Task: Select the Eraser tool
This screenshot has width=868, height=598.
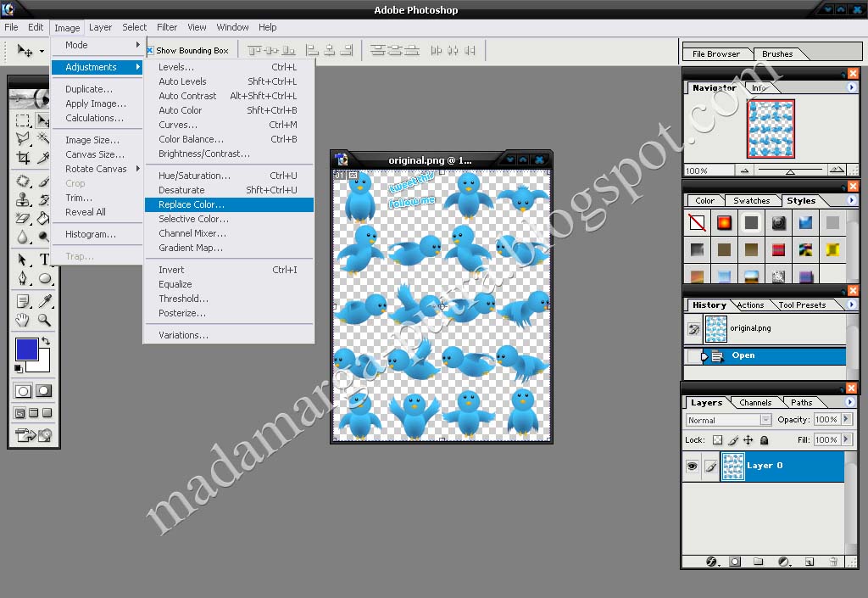Action: click(x=23, y=218)
